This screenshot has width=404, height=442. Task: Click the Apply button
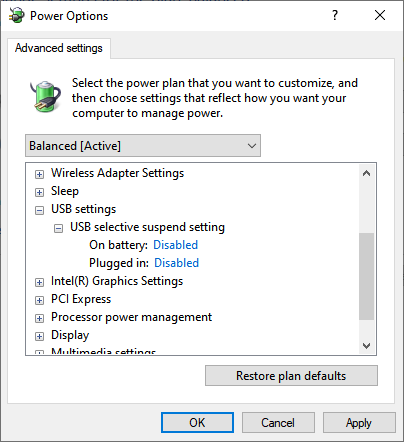[x=359, y=423]
